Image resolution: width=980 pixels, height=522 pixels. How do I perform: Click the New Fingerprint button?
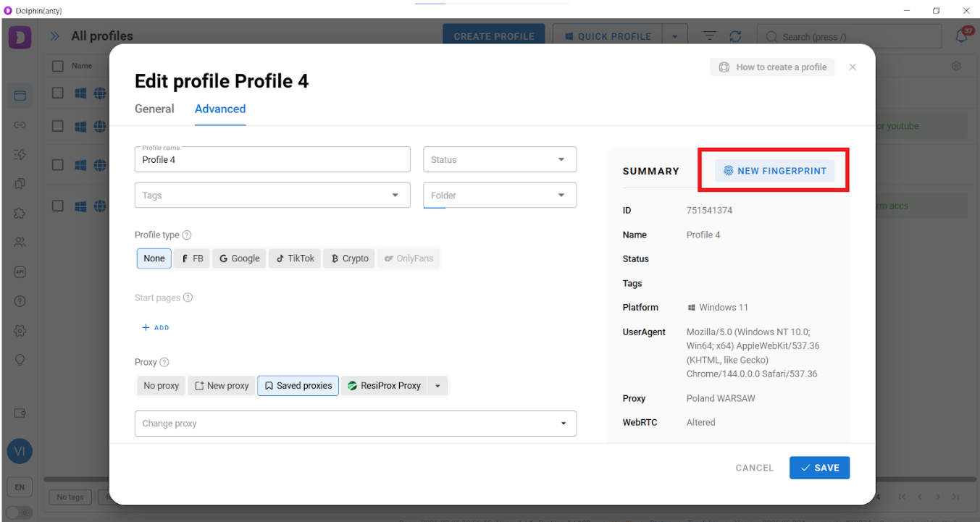pyautogui.click(x=774, y=172)
